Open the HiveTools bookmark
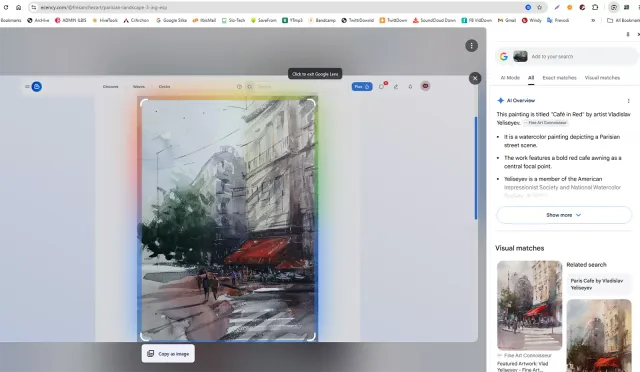Screen dimensions: 640x372 (x=105, y=20)
